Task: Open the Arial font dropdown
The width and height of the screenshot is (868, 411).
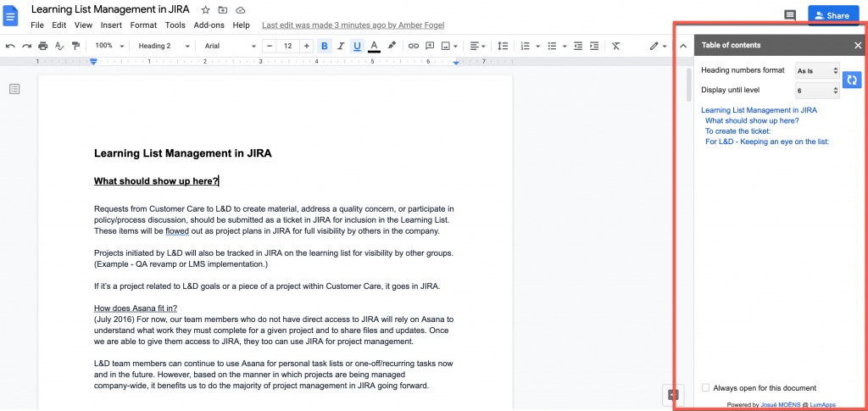Action: 231,46
